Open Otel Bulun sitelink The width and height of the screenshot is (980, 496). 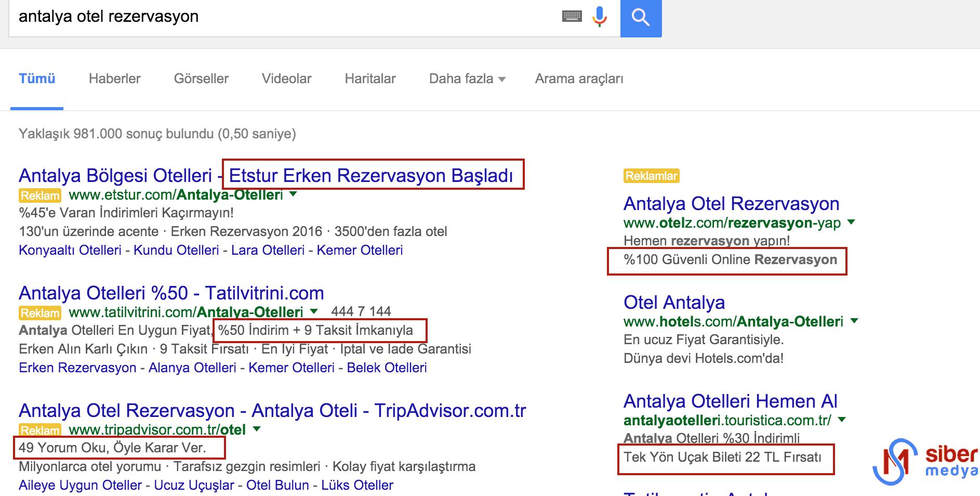pos(277,485)
